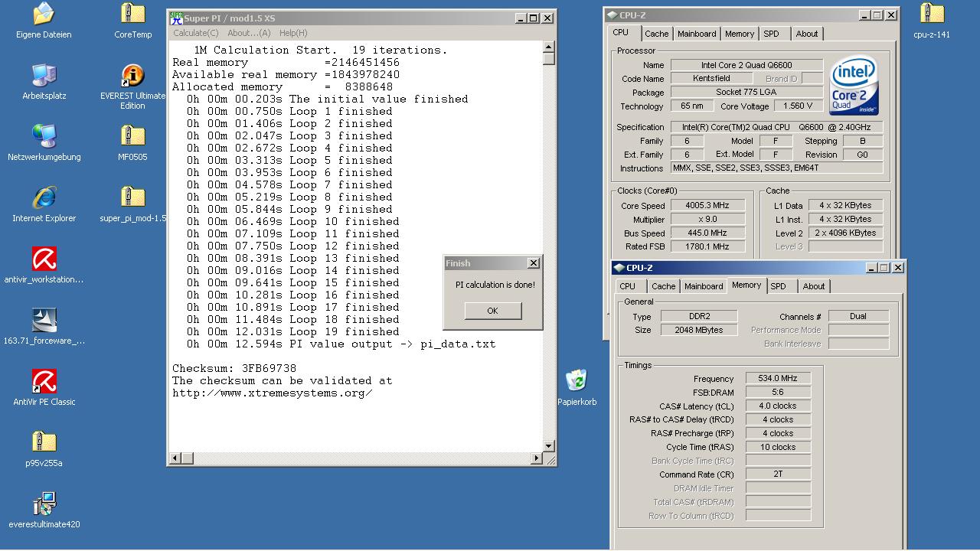Click the Loop 19 finished line
Viewport: 980px width, 551px height.
(292, 331)
